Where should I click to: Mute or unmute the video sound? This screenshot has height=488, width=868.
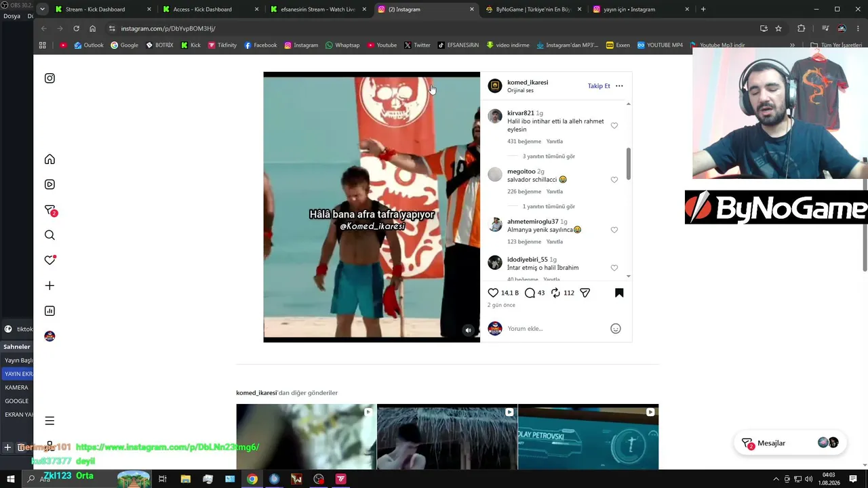pyautogui.click(x=468, y=330)
